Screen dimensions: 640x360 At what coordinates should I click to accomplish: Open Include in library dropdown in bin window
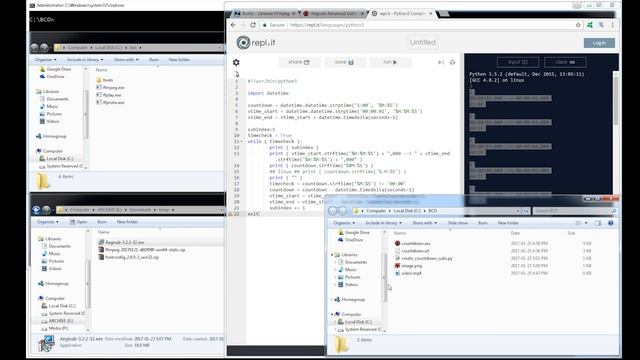[x=85, y=60]
